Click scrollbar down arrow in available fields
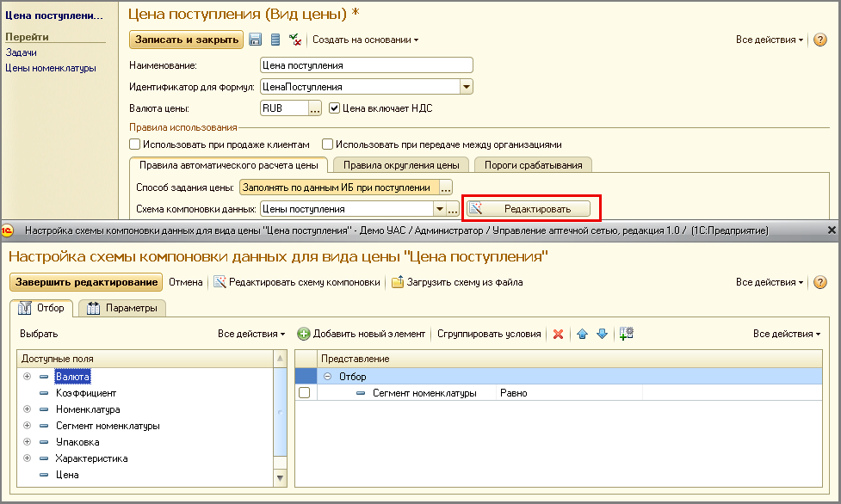841x504 pixels. click(x=280, y=477)
